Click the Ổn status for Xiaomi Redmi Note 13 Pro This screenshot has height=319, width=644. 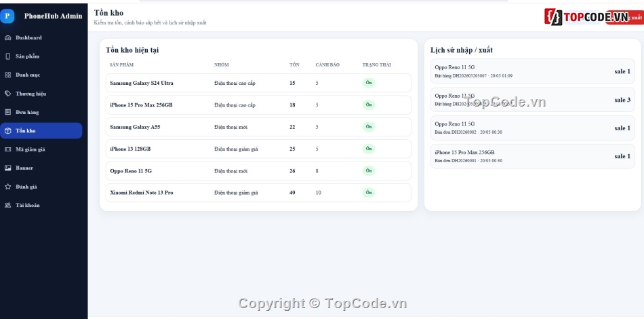tap(369, 192)
